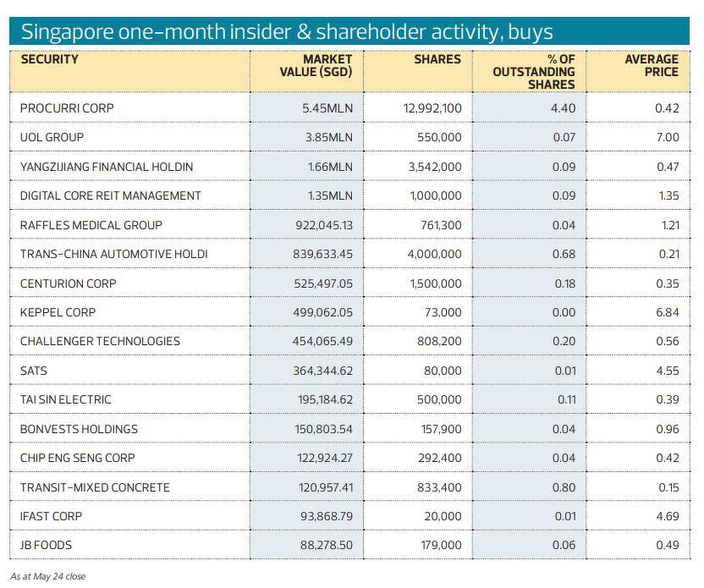Click the SECURITY column header
This screenshot has width=704, height=588.
pyautogui.click(x=49, y=60)
